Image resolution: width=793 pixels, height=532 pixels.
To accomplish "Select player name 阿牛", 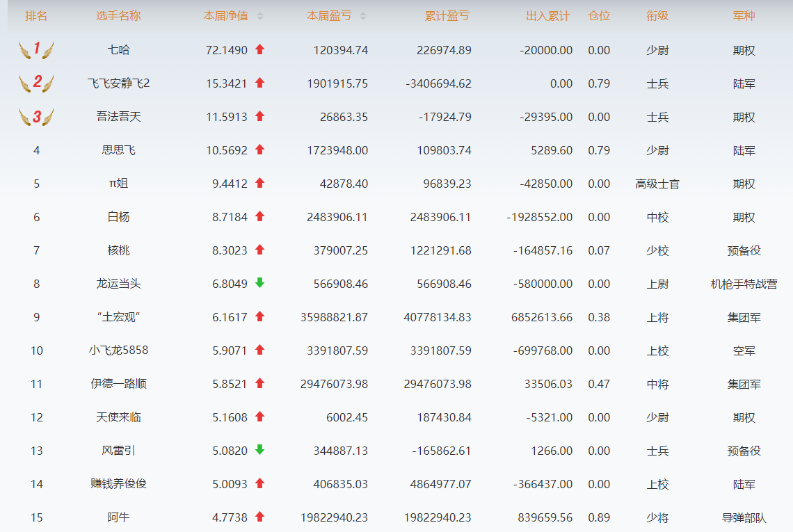I will click(x=118, y=517).
